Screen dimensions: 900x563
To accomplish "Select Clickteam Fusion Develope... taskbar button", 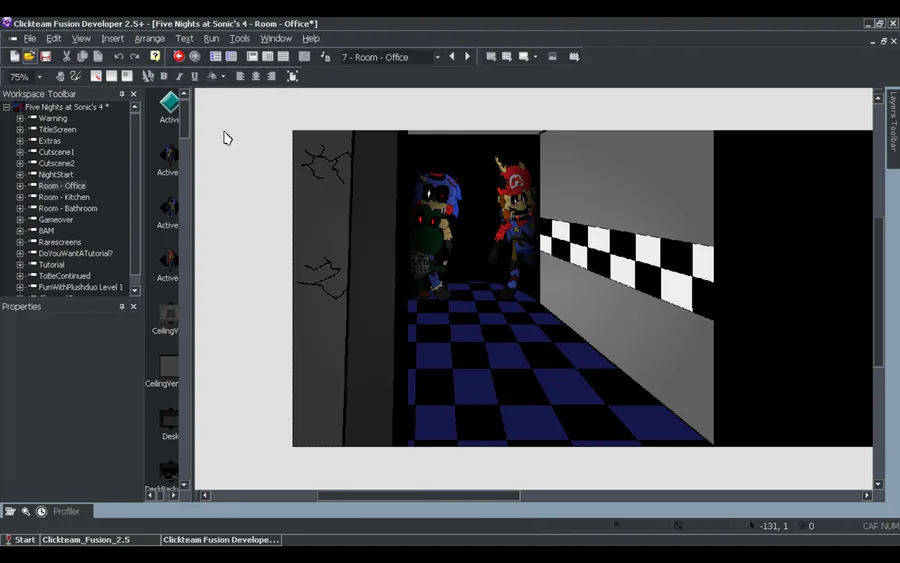I will tap(221, 539).
